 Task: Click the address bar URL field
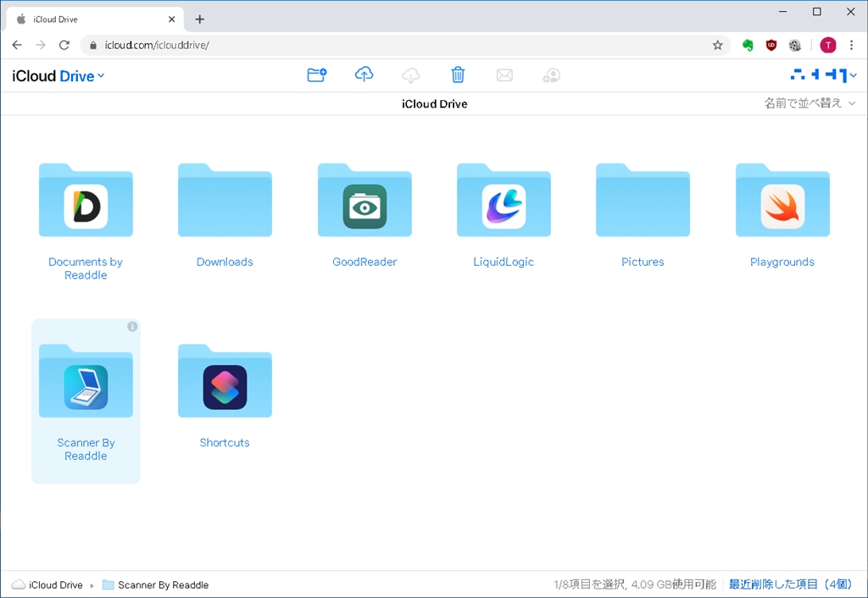coord(404,46)
